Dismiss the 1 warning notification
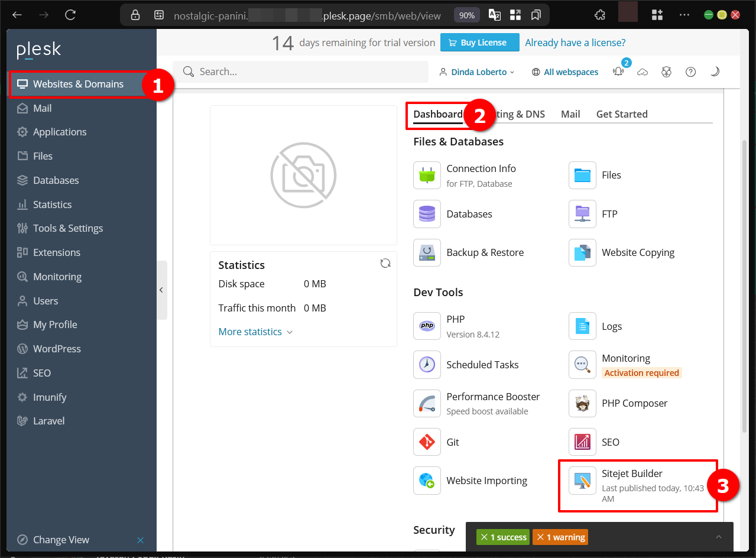The height and width of the screenshot is (558, 756). 540,537
